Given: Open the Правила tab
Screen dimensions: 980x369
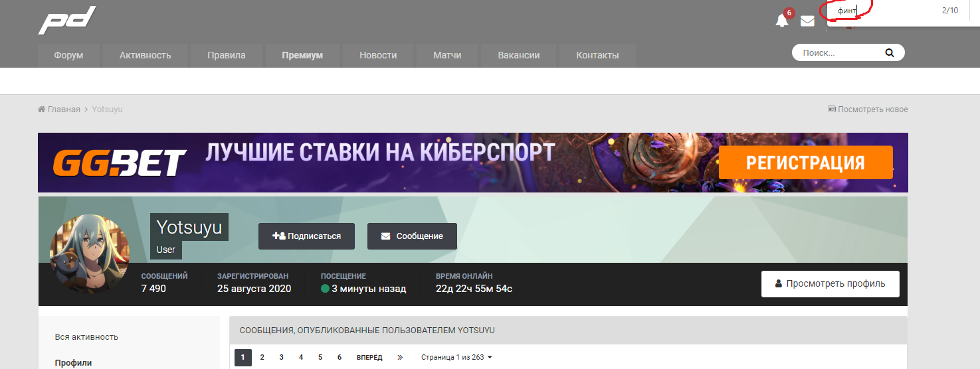Looking at the screenshot, I should (226, 55).
